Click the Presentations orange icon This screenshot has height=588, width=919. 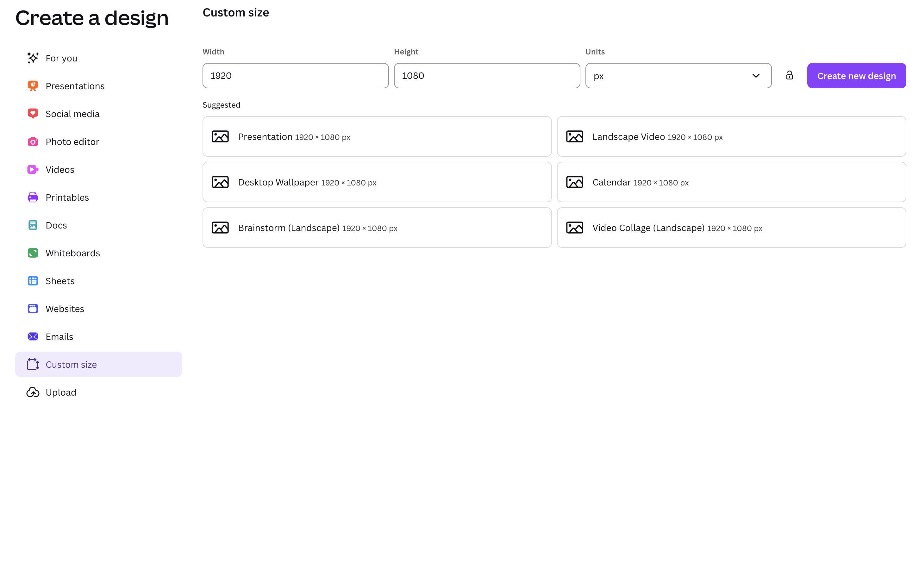(x=33, y=86)
